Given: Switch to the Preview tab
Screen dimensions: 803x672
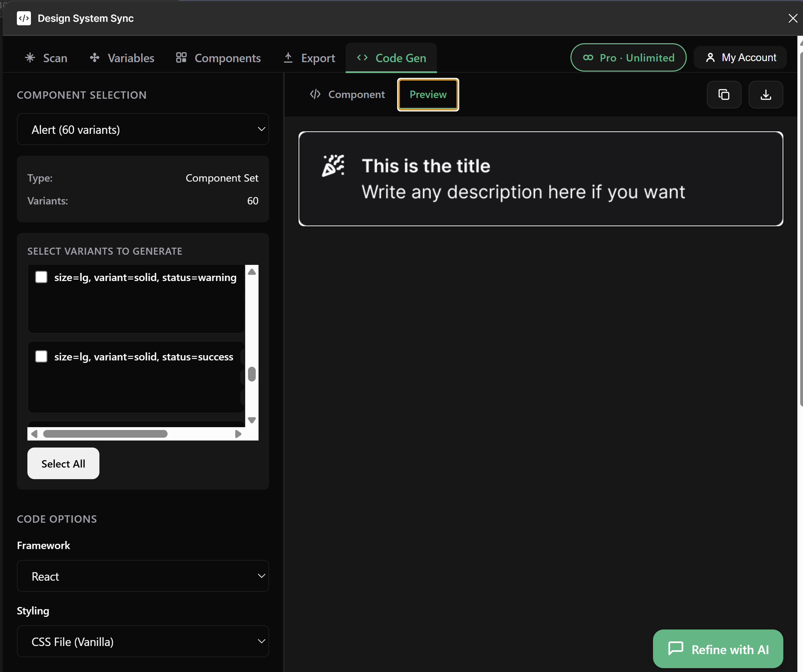Looking at the screenshot, I should pos(427,94).
